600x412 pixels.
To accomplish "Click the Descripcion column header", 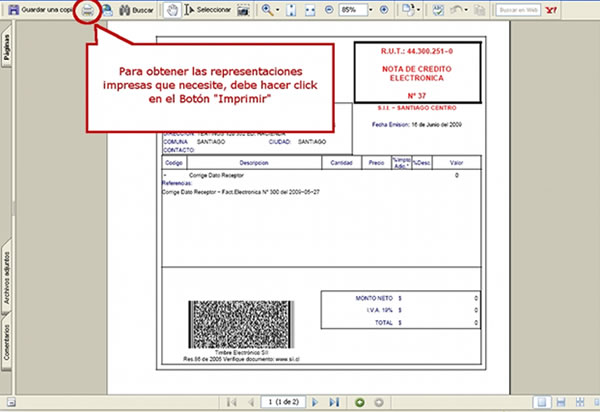I will coord(254,163).
